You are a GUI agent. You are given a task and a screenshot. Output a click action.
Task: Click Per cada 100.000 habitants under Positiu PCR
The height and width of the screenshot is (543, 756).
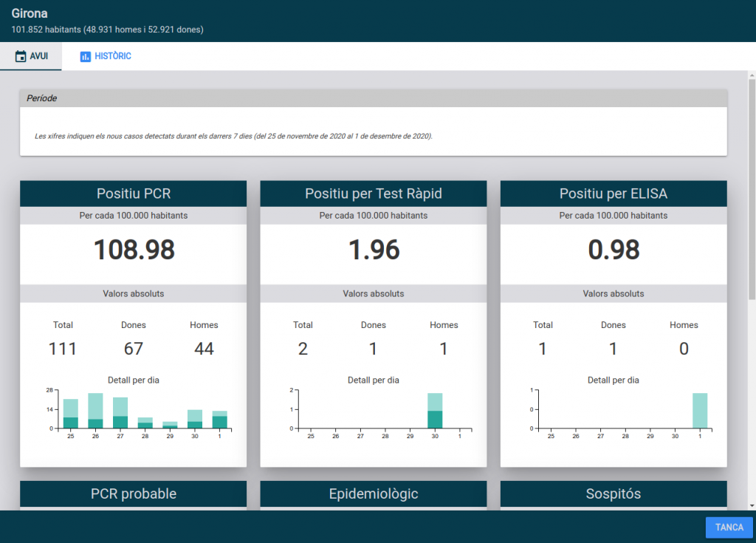[x=133, y=215]
